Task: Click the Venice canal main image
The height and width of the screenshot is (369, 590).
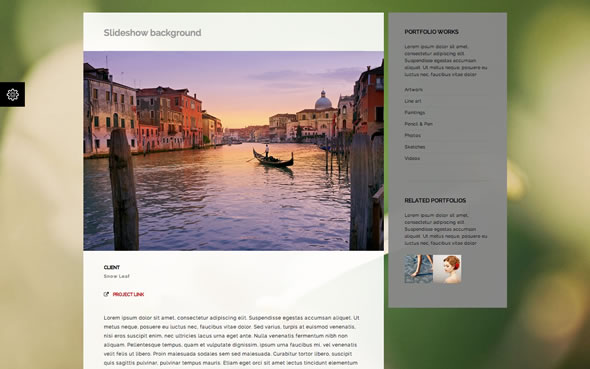Action: [x=234, y=151]
